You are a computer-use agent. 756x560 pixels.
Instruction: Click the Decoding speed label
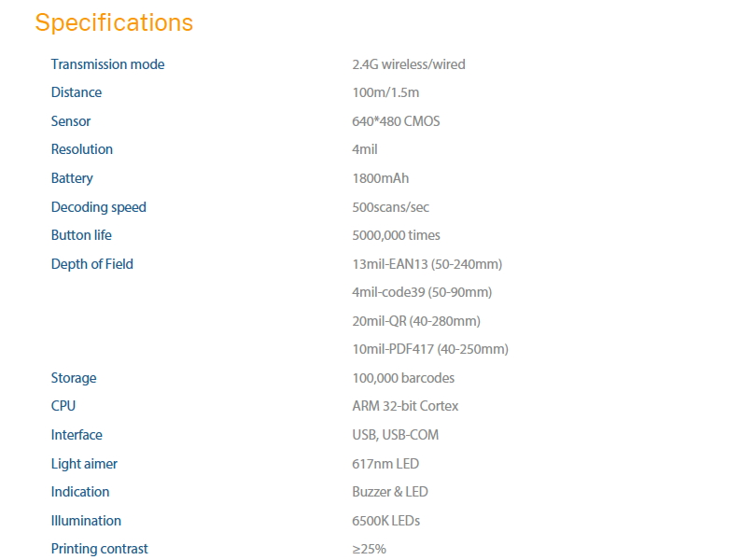[x=99, y=207]
